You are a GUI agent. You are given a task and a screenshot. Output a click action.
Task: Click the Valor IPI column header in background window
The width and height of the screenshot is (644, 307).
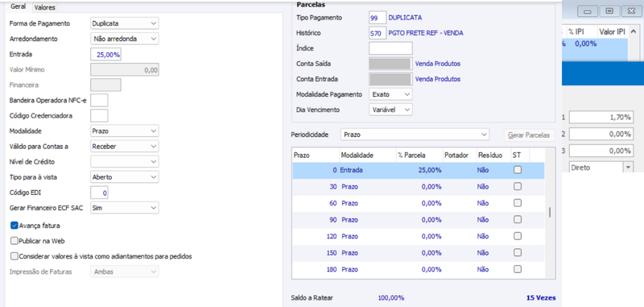coord(613,31)
